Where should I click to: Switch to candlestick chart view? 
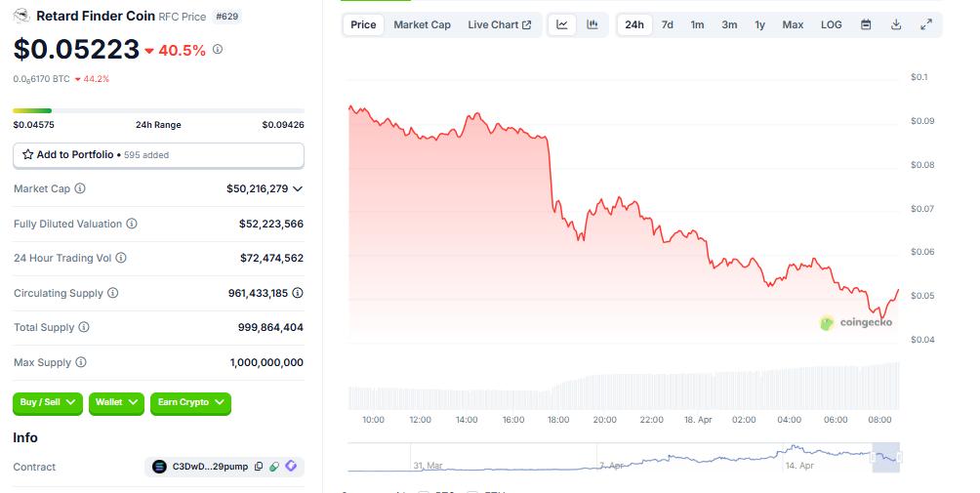(592, 24)
